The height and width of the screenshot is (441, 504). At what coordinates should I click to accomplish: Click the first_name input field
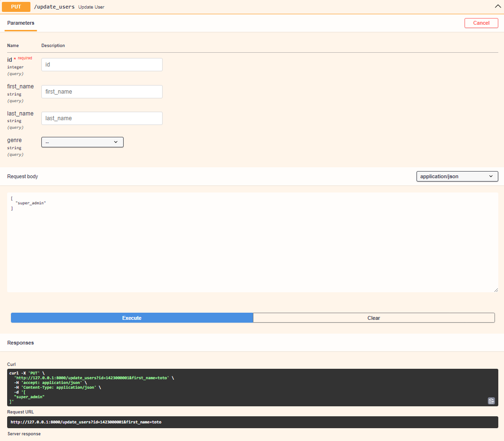tap(101, 91)
